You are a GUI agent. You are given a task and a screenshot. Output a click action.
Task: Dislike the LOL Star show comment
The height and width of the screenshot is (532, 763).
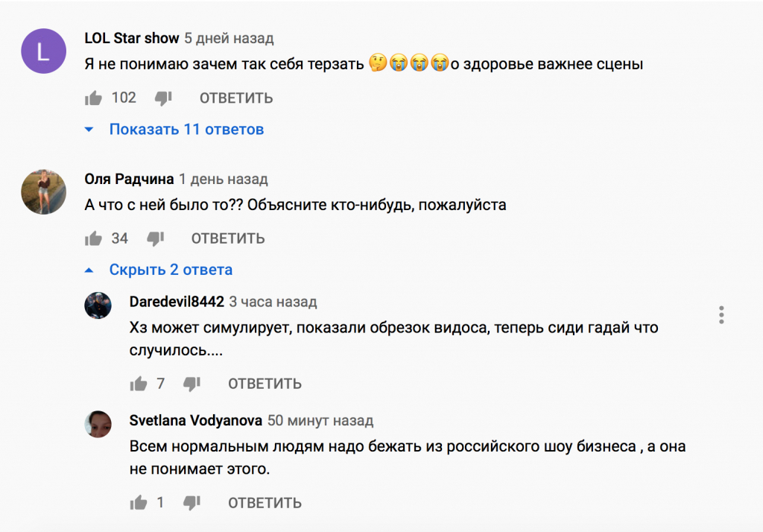coord(163,99)
